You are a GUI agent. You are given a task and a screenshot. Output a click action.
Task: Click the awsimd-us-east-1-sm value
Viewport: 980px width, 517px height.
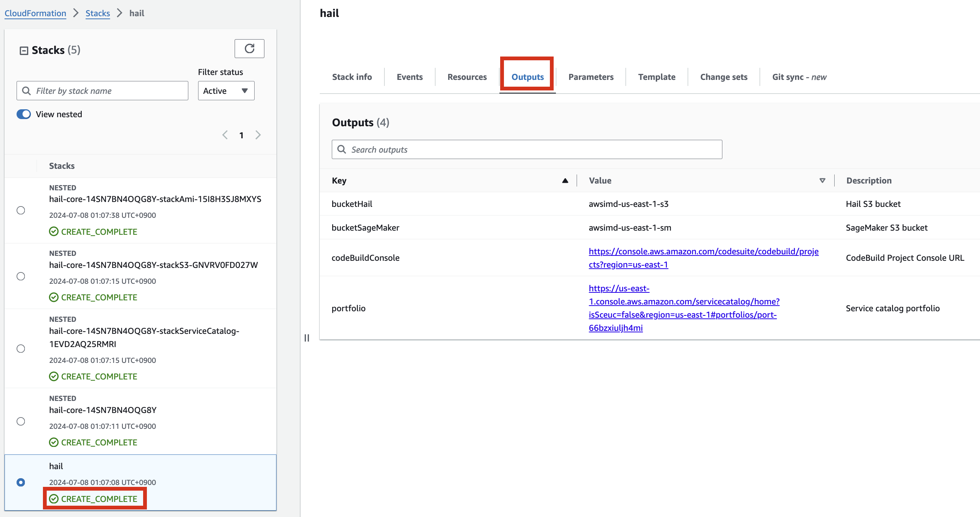[630, 227]
